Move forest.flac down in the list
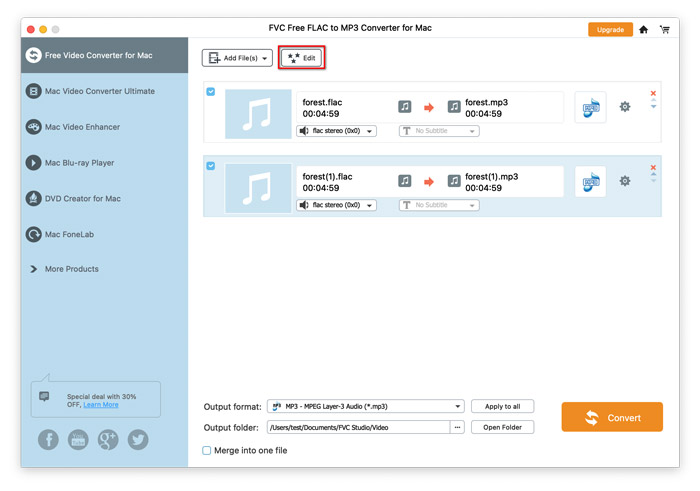Image resolution: width=700 pixels, height=491 pixels. pos(653,107)
